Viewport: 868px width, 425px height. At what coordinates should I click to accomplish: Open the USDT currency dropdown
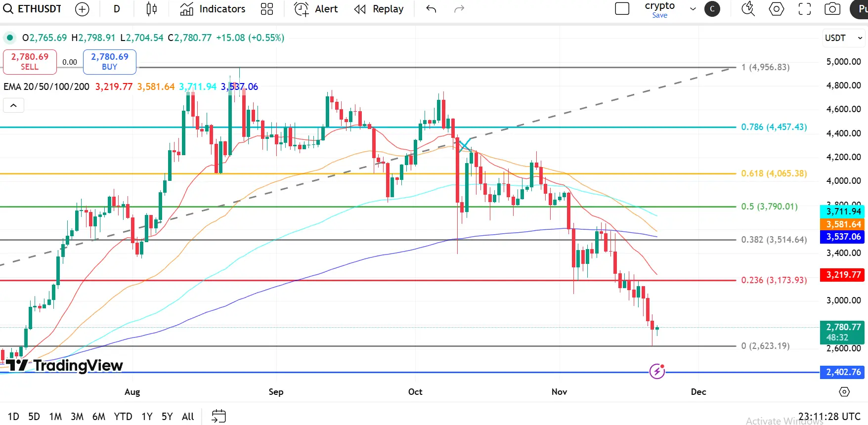tap(844, 38)
